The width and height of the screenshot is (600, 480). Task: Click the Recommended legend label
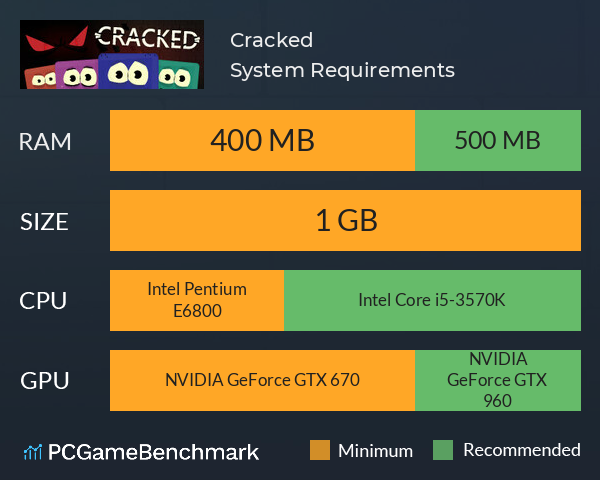point(522,450)
